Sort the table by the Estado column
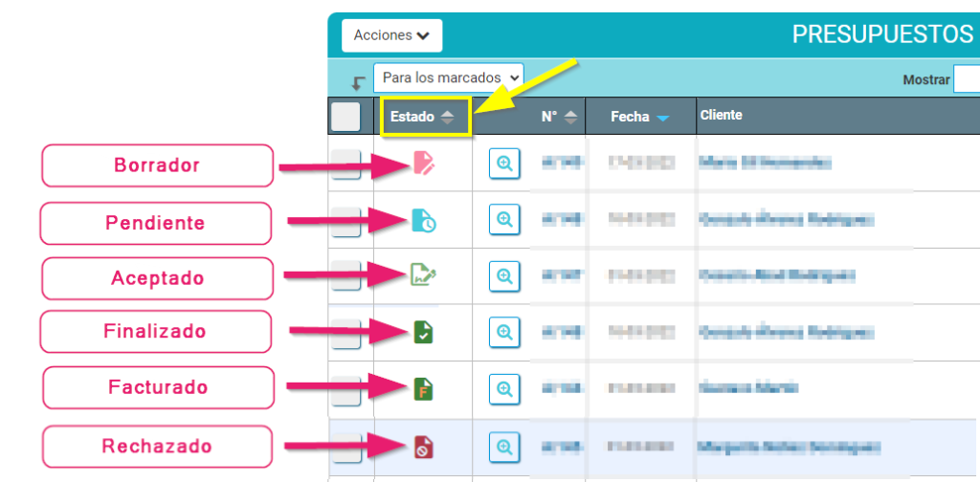The width and height of the screenshot is (980, 482). pos(422,117)
